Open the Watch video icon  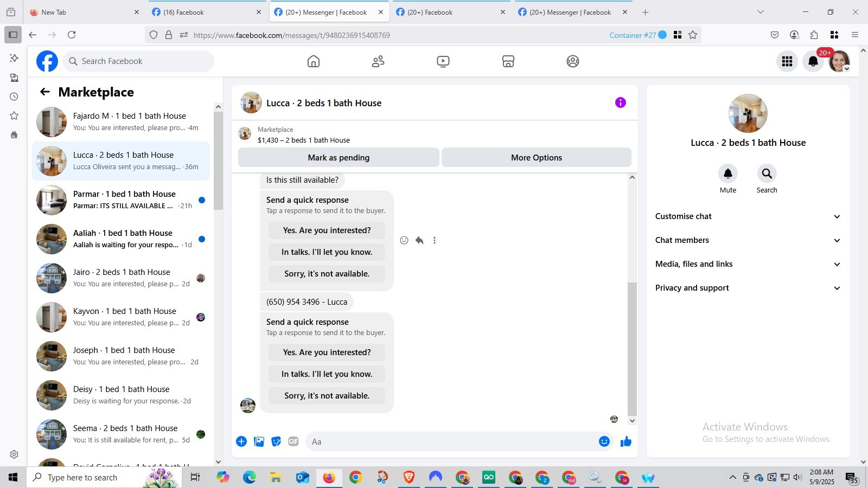(443, 61)
